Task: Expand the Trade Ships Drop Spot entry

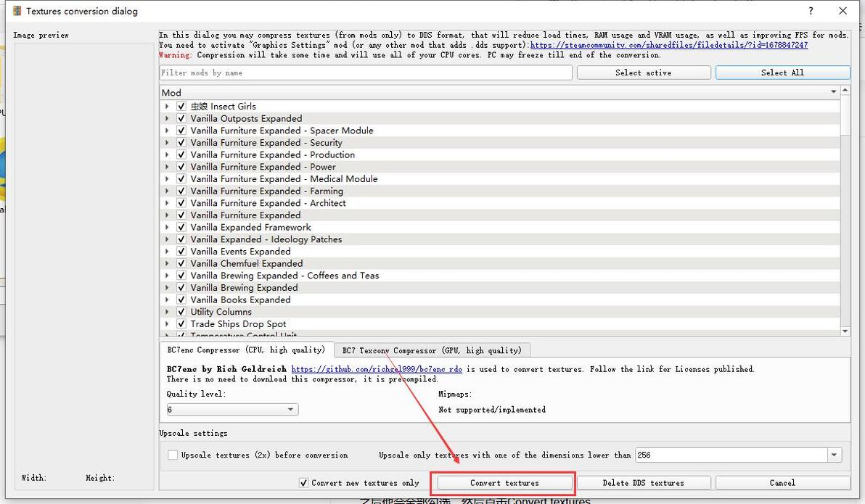Action: click(x=167, y=323)
